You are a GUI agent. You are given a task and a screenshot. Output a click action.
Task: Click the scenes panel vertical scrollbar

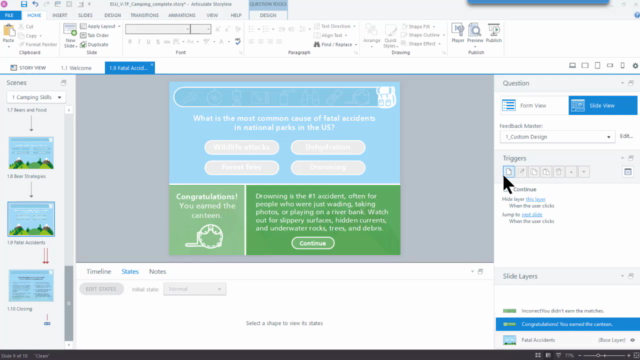(69, 303)
